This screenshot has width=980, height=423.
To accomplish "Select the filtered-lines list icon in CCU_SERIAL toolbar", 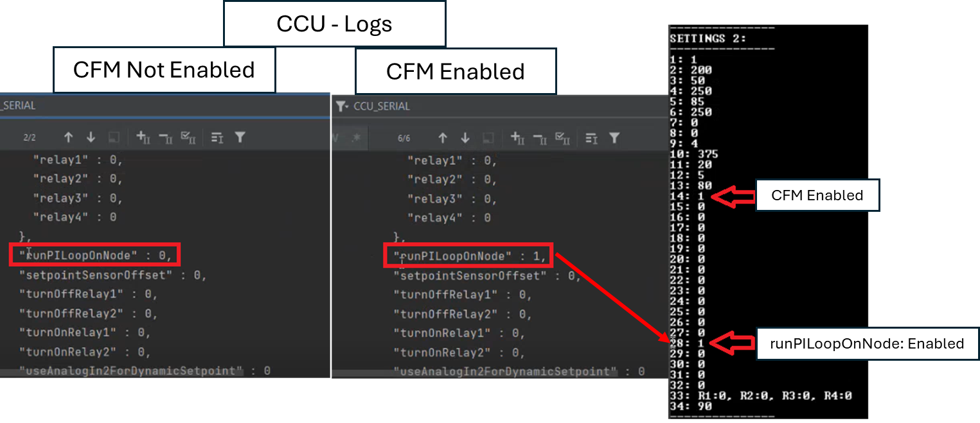I will [591, 137].
